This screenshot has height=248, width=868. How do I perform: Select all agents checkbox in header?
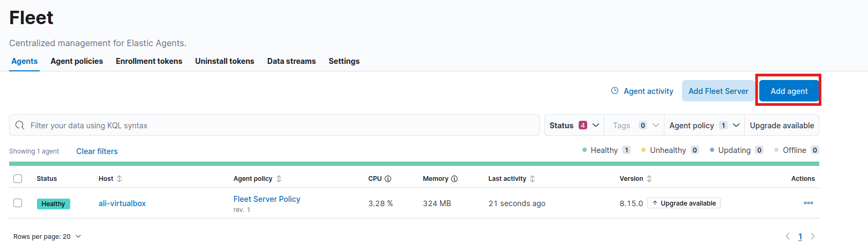pos(18,179)
